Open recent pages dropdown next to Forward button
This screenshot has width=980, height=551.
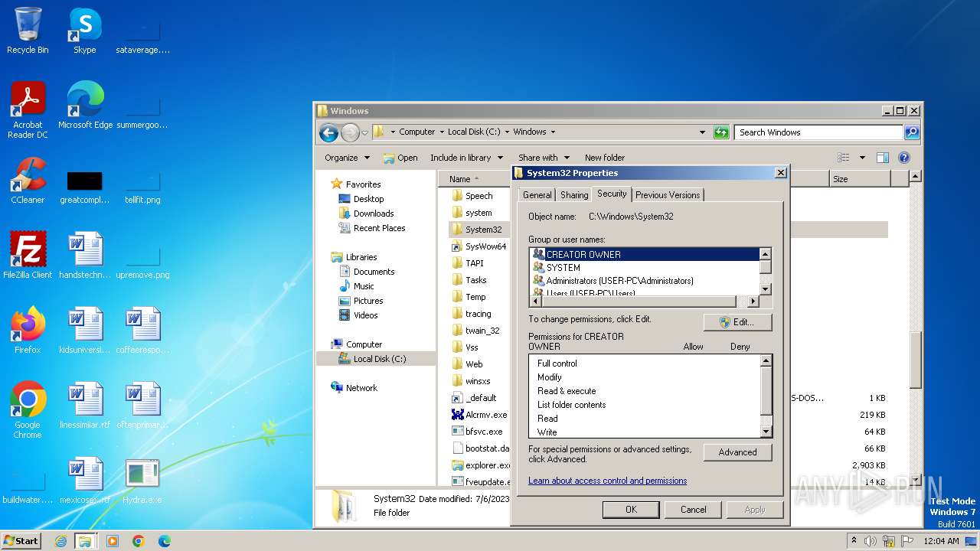click(364, 132)
